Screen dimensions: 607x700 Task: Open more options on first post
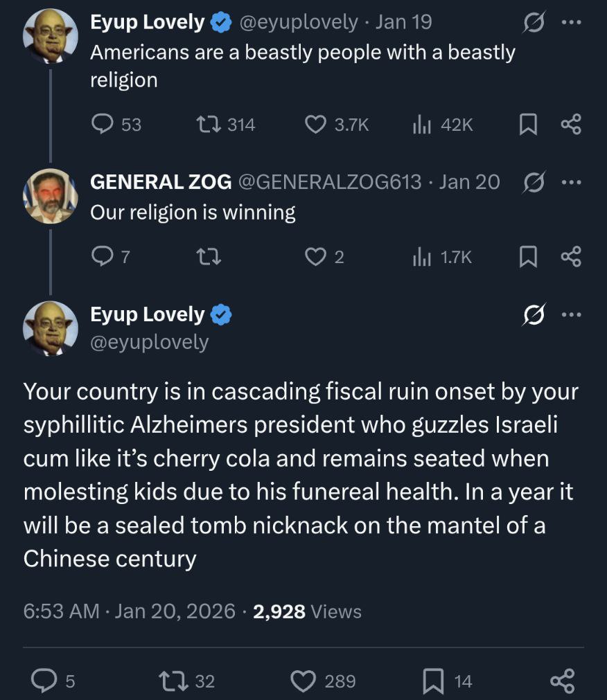(571, 22)
